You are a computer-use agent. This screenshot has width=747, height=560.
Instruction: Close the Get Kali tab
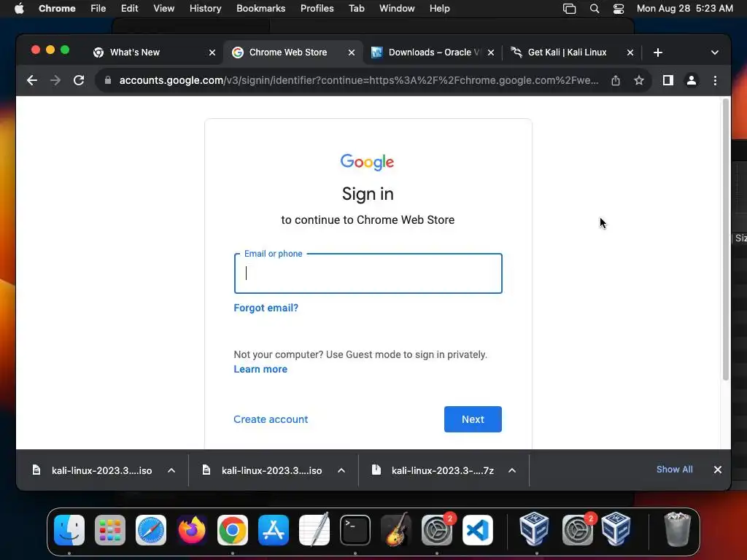coord(630,52)
